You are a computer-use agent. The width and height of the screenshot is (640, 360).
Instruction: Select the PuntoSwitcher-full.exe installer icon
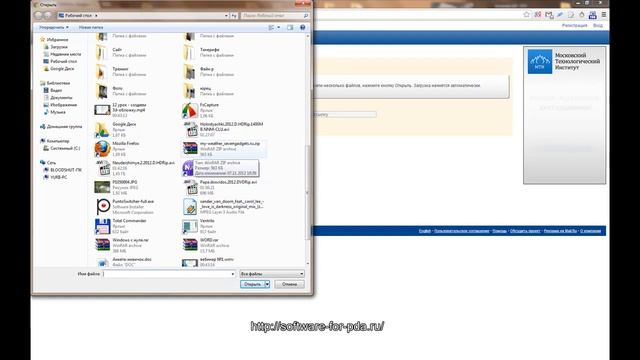click(x=103, y=207)
